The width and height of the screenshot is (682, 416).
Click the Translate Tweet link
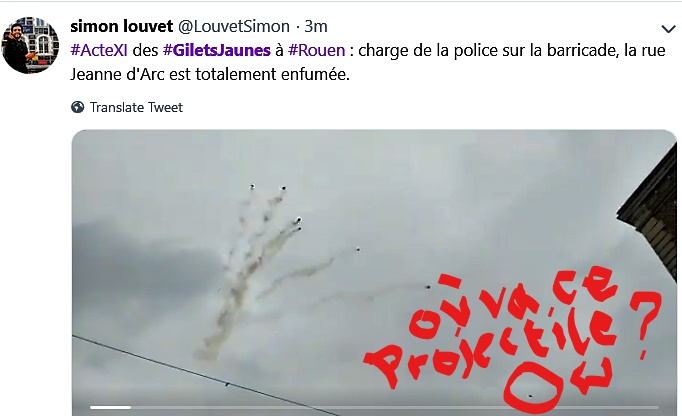(x=136, y=107)
